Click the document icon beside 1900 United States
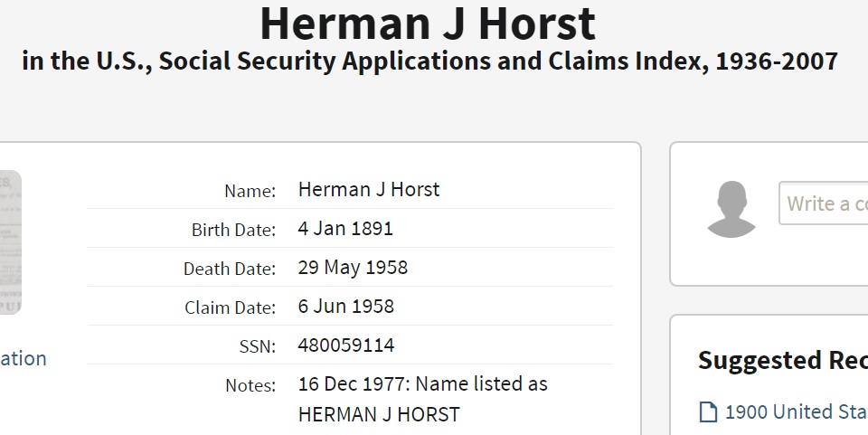The image size is (868, 435). [709, 412]
